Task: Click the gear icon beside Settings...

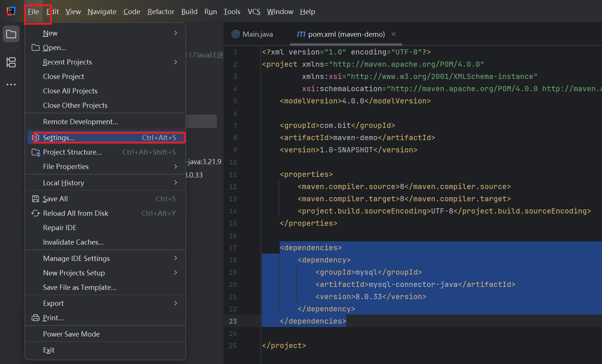Action: pos(36,138)
